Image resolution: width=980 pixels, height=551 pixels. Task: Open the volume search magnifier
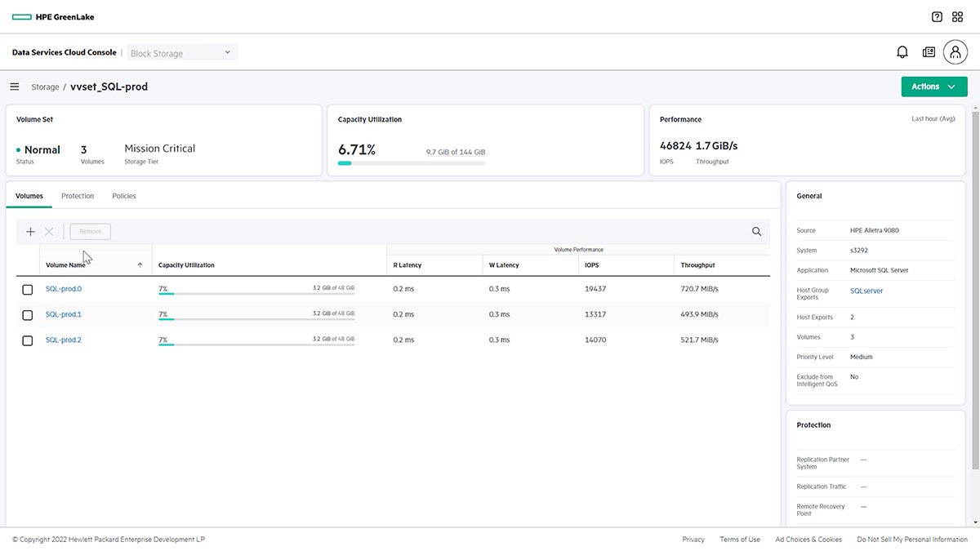[x=756, y=231]
